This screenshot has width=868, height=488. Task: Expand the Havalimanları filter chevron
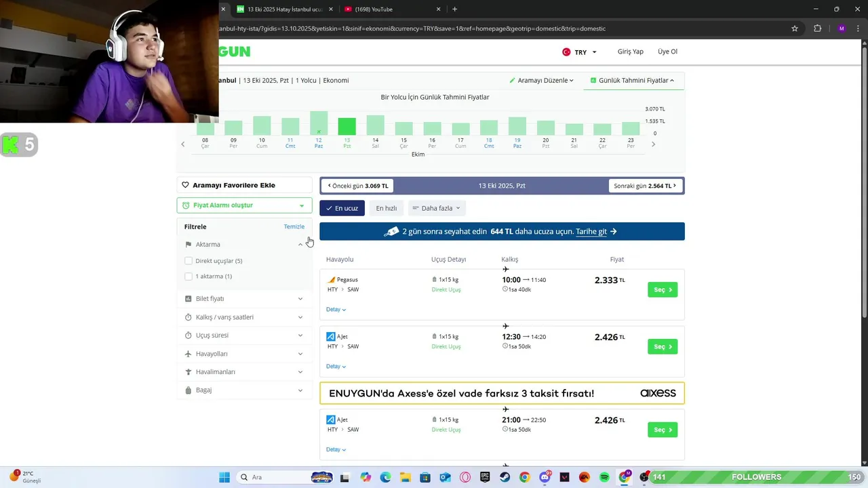pos(300,372)
